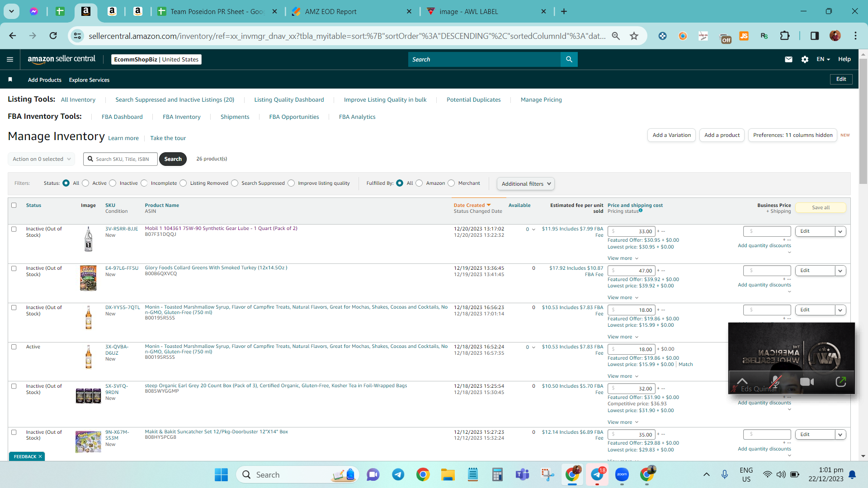Open the Seller Central mail messages icon
The image size is (868, 488).
coord(788,59)
